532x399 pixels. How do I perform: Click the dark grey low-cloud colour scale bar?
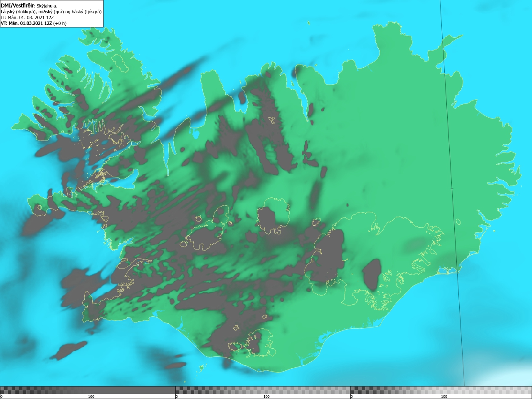coord(88,390)
